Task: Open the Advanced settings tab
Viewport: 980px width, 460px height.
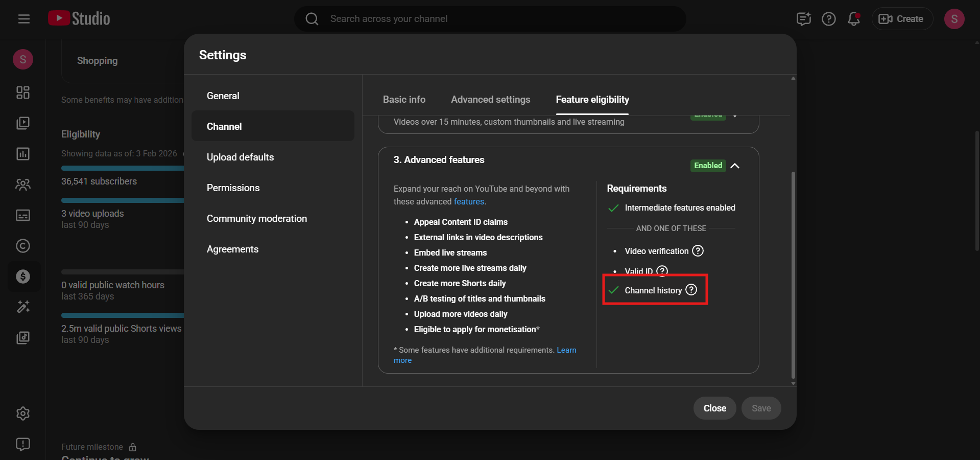Action: pyautogui.click(x=490, y=100)
